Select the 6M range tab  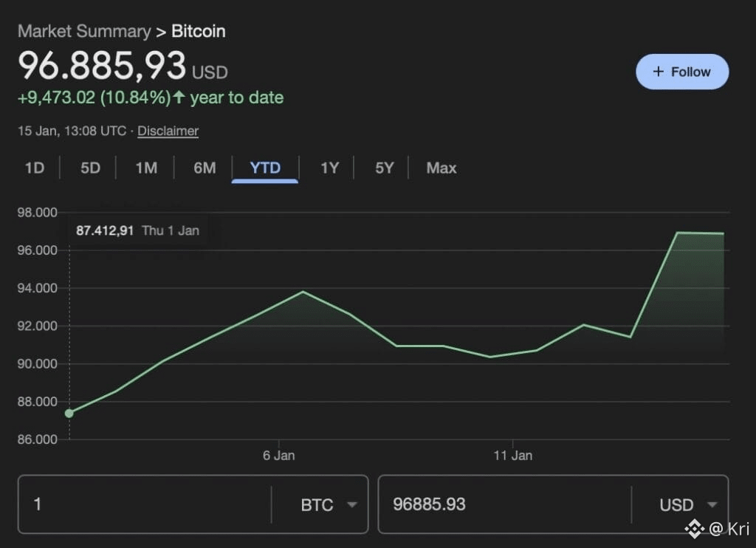205,168
